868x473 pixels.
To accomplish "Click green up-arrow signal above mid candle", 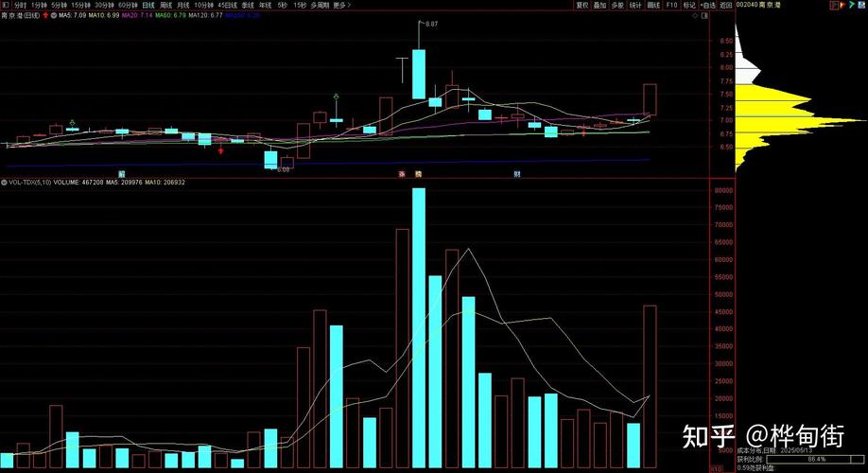I will (336, 96).
